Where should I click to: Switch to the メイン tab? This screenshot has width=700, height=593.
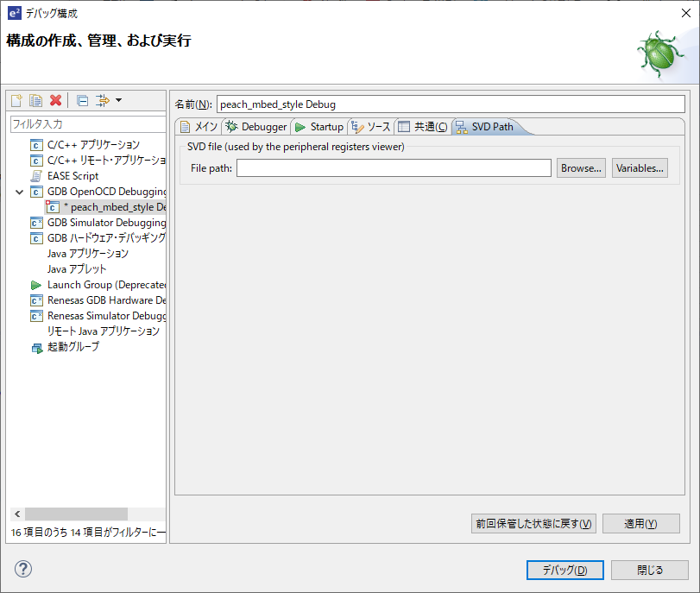point(199,127)
